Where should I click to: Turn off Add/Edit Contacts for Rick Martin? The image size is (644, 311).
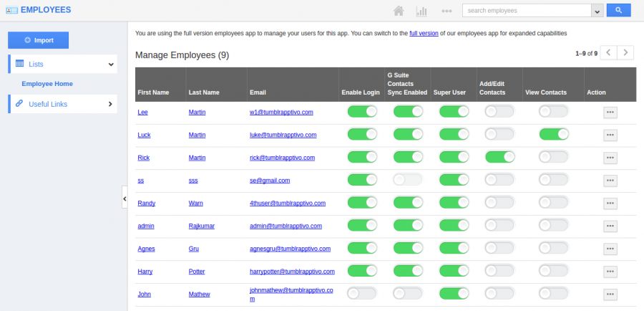point(500,157)
